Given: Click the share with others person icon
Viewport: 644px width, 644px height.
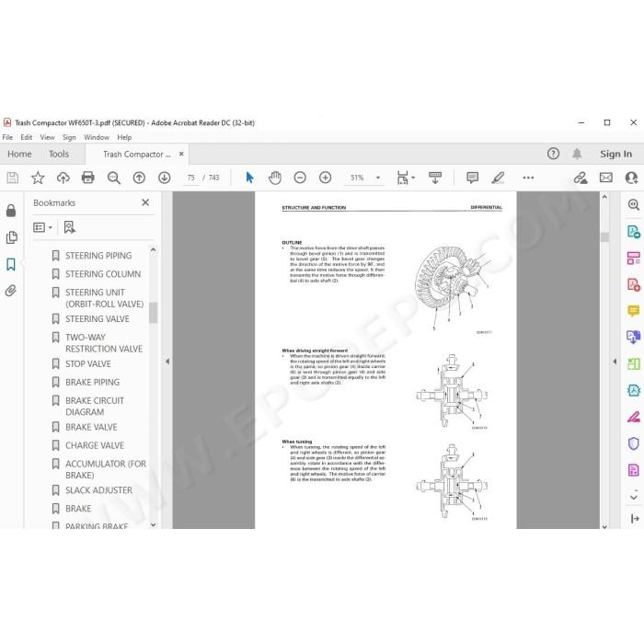Looking at the screenshot, I should [x=631, y=178].
